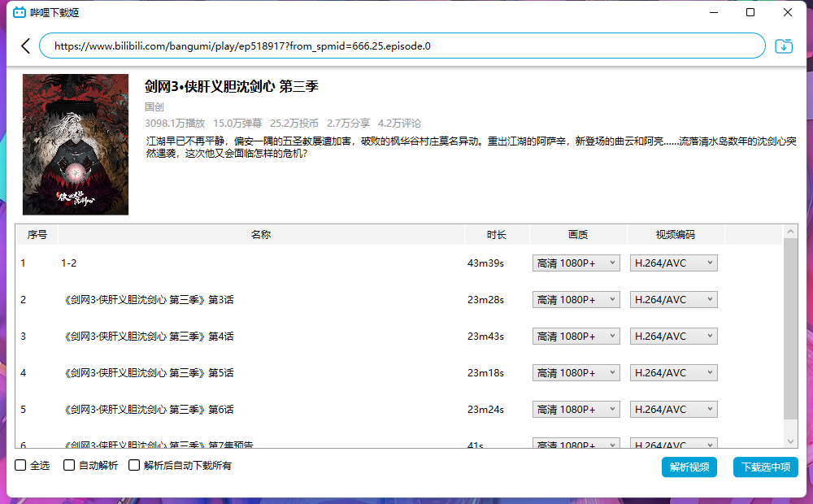Open the quality dropdown for 第6话
This screenshot has width=813, height=504.
click(x=576, y=409)
